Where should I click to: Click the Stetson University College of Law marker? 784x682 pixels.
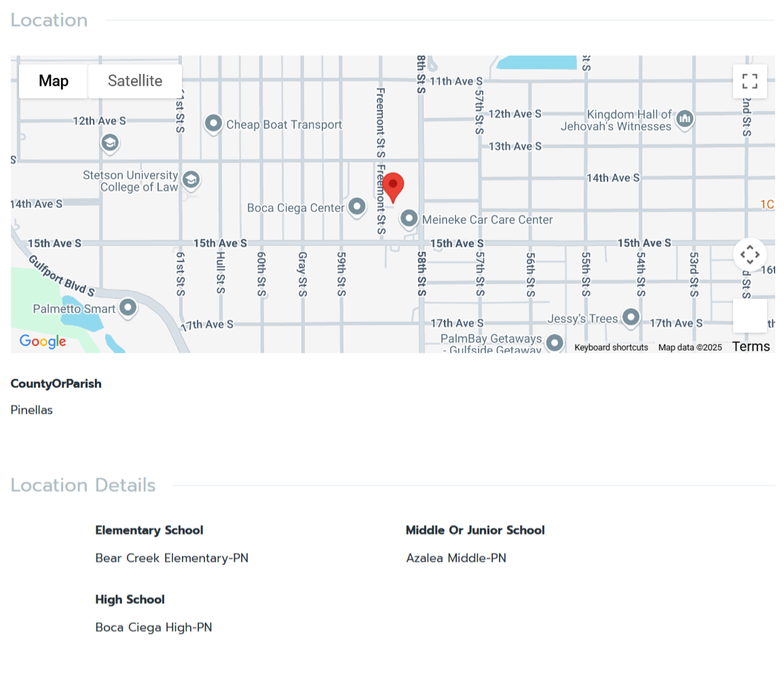[191, 179]
